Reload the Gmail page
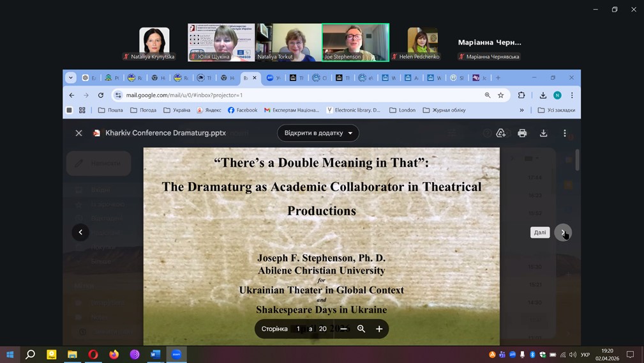The height and width of the screenshot is (363, 644). pos(101,95)
